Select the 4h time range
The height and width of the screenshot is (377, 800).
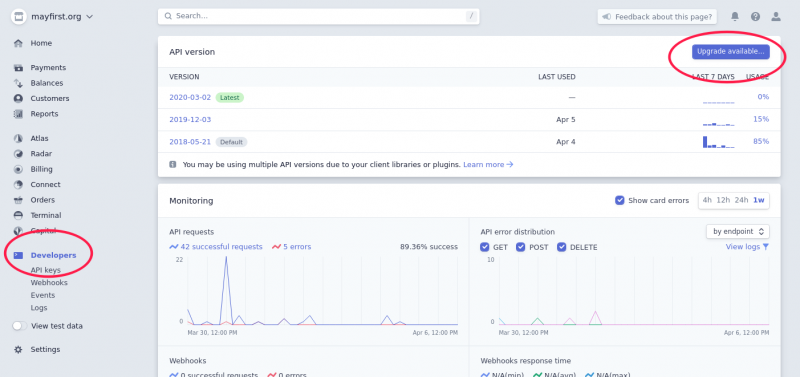coord(707,200)
